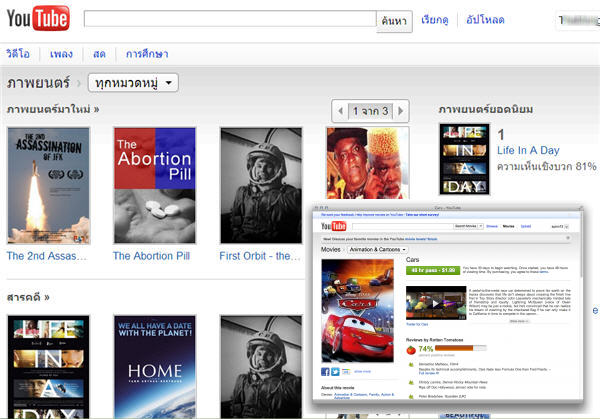This screenshot has height=419, width=600.
Task: Open The 2nd Assassination of JFK poster
Action: pos(49,186)
